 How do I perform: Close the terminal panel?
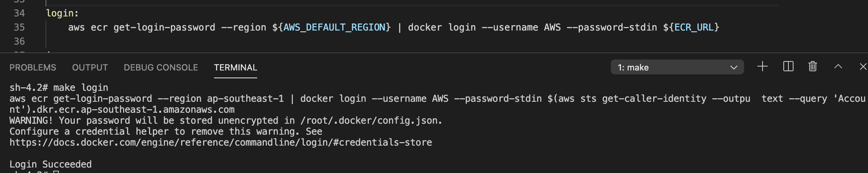863,67
